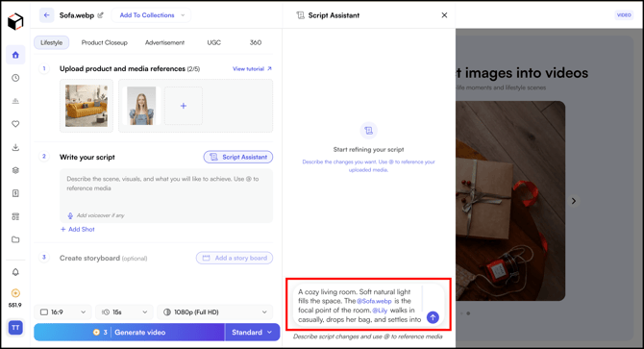
Task: Click the Add Shot link
Action: click(x=78, y=230)
